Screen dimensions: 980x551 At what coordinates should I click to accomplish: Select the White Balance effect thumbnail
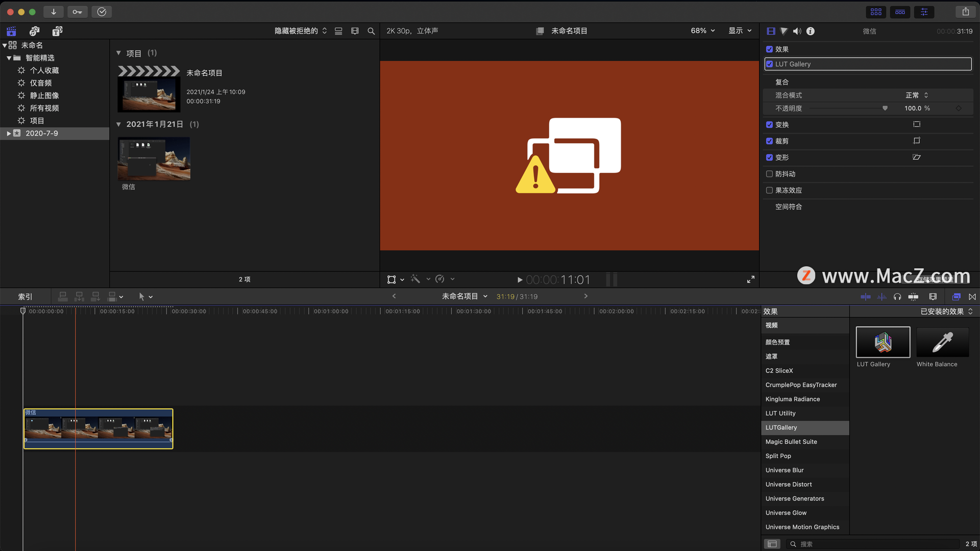(943, 342)
